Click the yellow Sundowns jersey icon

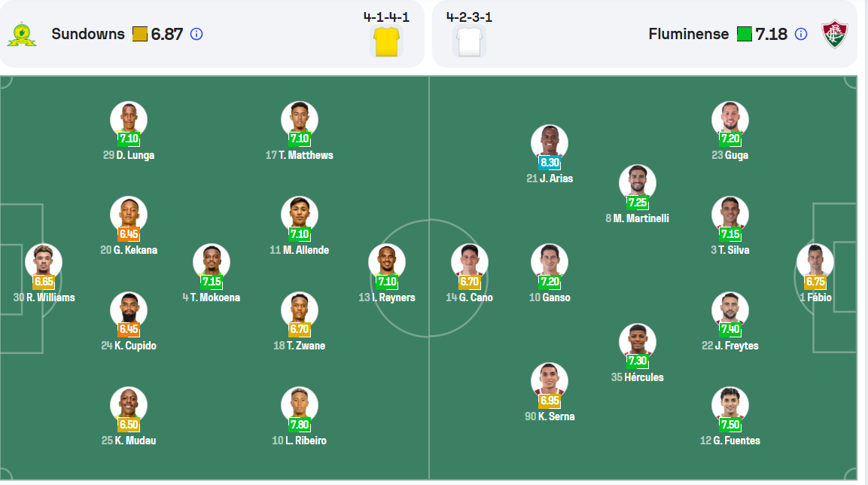(x=386, y=41)
